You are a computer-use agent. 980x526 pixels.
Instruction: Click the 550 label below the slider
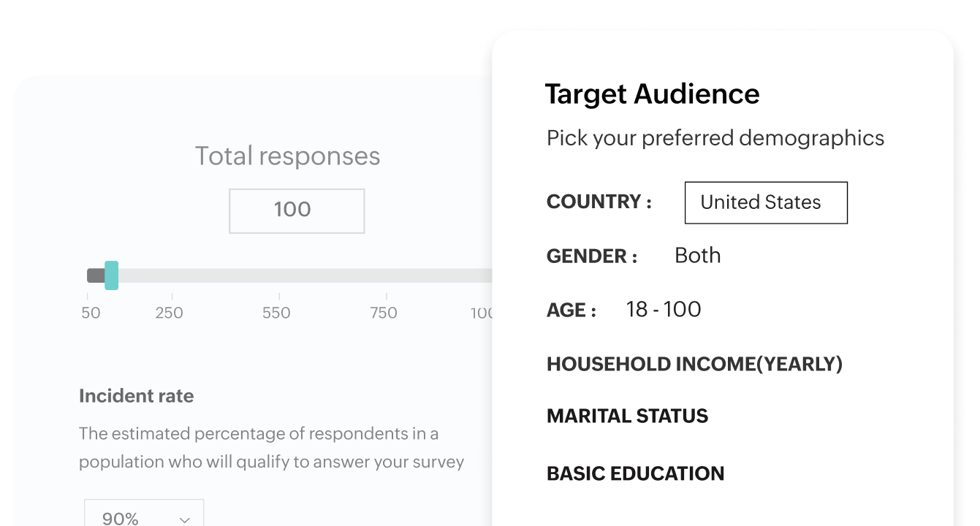[276, 313]
